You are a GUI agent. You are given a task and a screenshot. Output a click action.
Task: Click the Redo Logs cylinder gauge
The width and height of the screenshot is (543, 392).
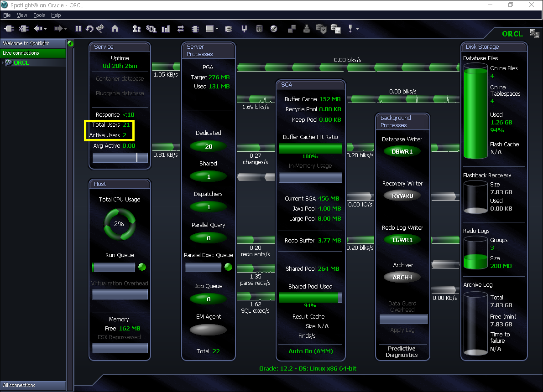(x=475, y=253)
